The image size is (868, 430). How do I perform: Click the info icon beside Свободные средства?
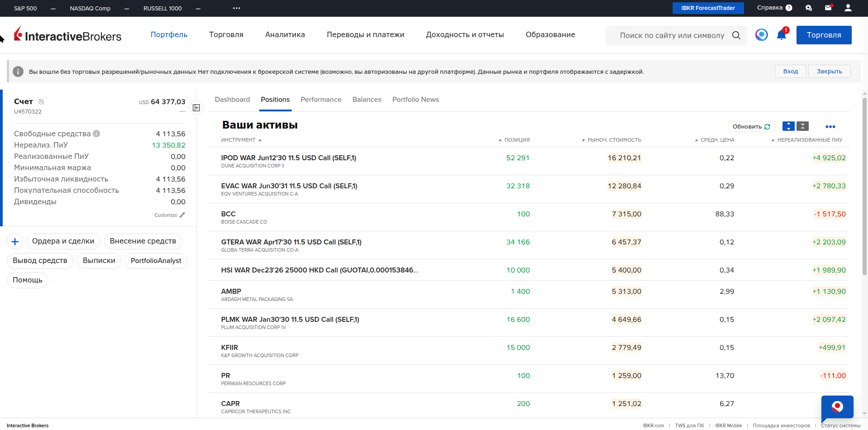[x=96, y=134]
